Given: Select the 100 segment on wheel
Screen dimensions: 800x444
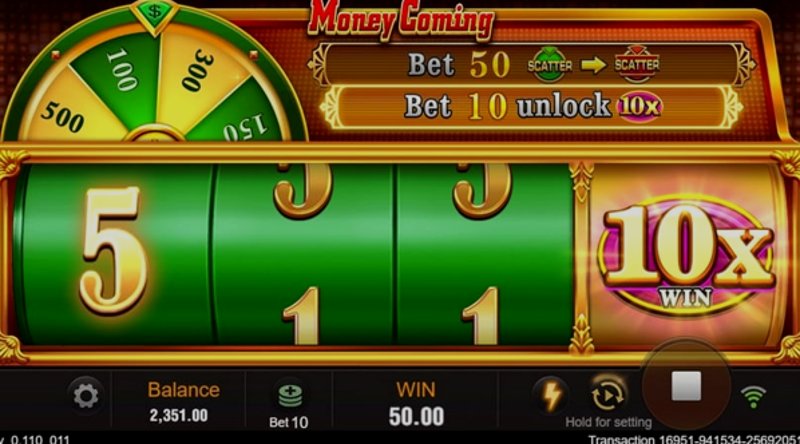Looking at the screenshot, I should coord(122,71).
